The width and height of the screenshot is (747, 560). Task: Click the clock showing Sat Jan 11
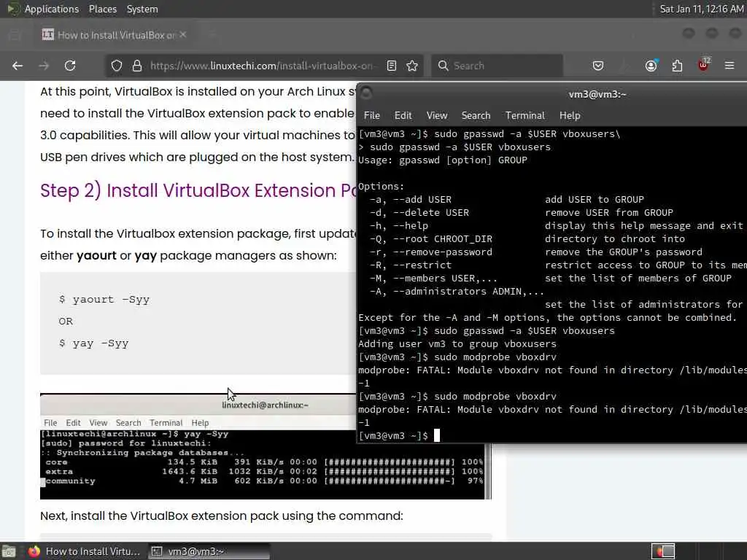pyautogui.click(x=701, y=9)
